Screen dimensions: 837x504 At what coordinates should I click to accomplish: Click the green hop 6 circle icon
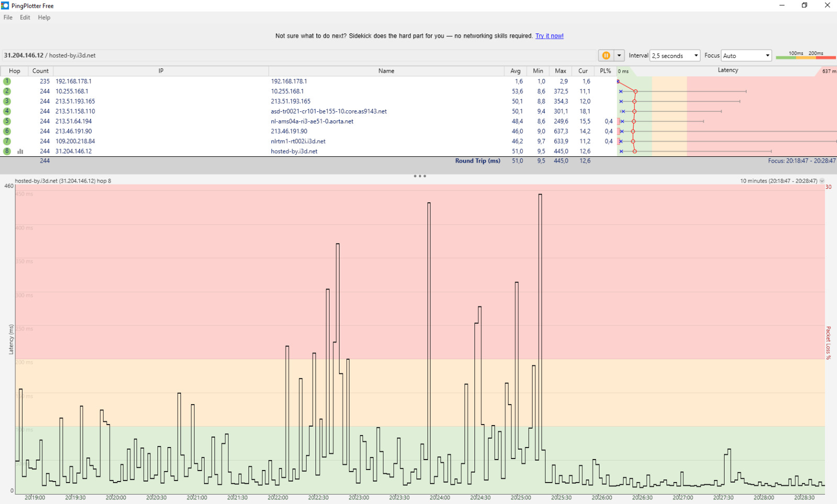[x=7, y=131]
